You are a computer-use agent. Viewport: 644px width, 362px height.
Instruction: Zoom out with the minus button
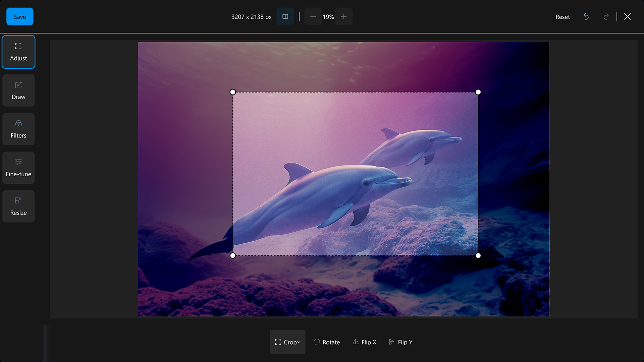point(313,17)
